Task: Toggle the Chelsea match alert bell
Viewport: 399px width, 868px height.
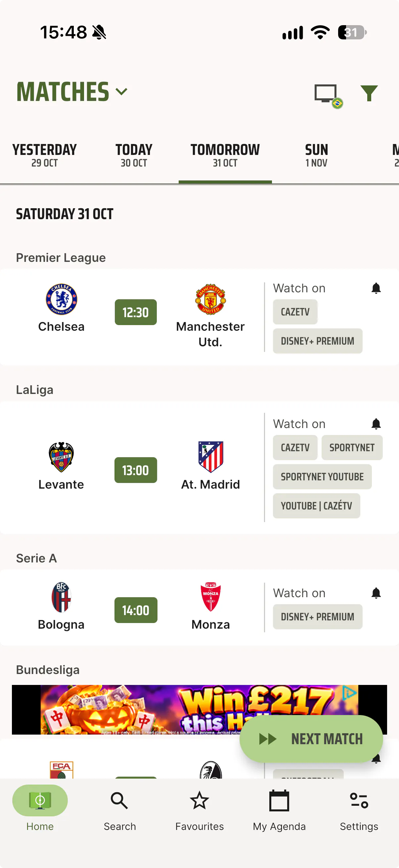Action: 376,288
